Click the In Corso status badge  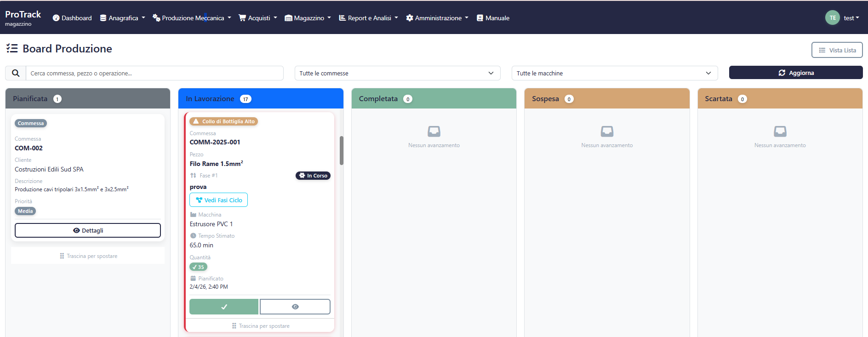point(313,176)
